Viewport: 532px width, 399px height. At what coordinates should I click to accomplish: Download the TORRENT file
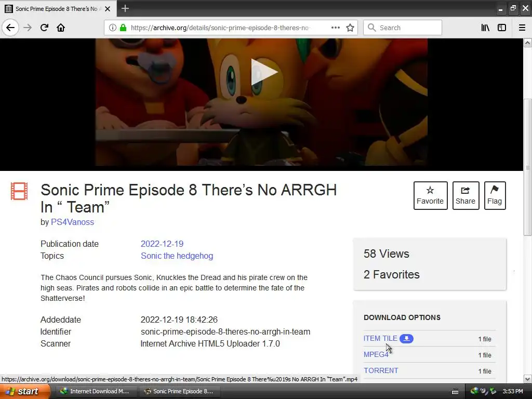(381, 370)
